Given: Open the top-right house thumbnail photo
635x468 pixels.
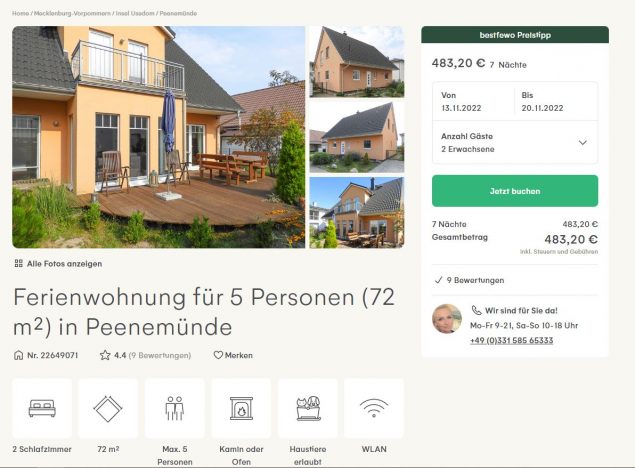Looking at the screenshot, I should [x=357, y=62].
